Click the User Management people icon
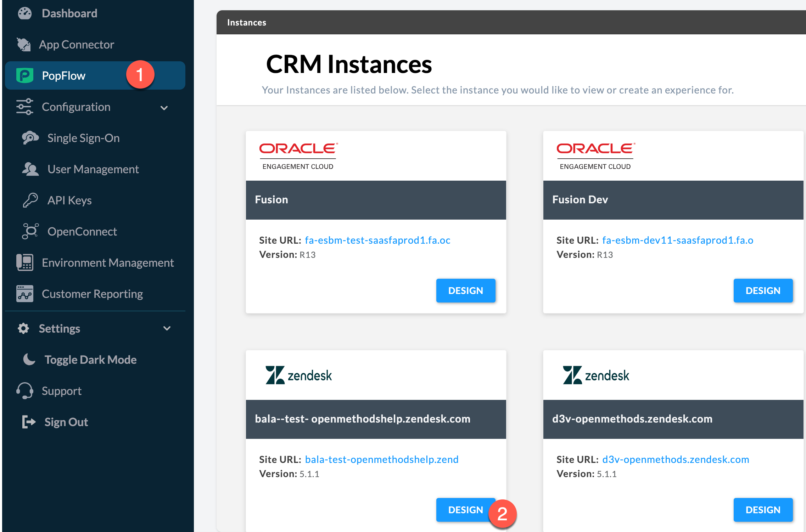This screenshot has height=532, width=806. point(30,169)
